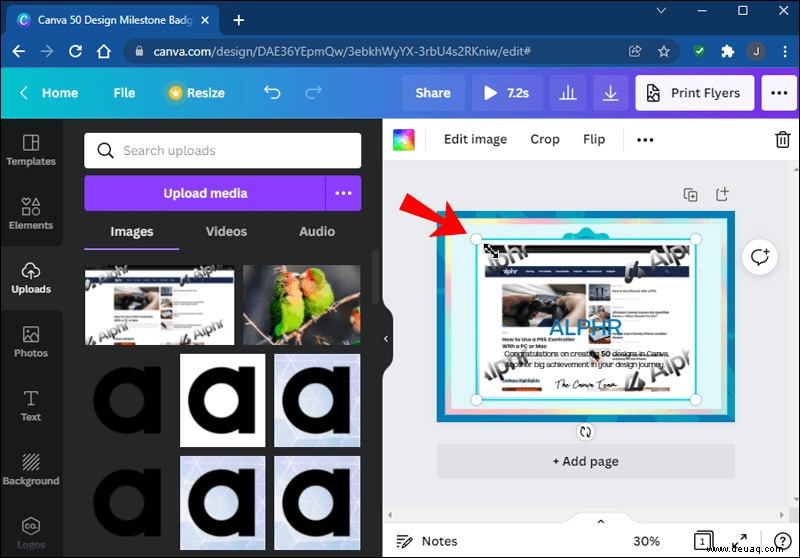Click the share page icon in address bar
Image resolution: width=800 pixels, height=558 pixels.
pos(635,51)
